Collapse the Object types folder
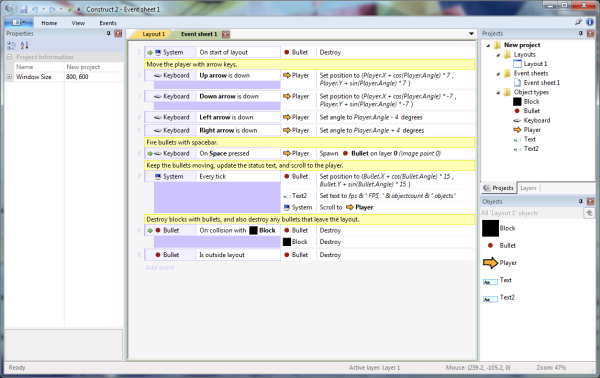Image resolution: width=600 pixels, height=378 pixels. 498,92
